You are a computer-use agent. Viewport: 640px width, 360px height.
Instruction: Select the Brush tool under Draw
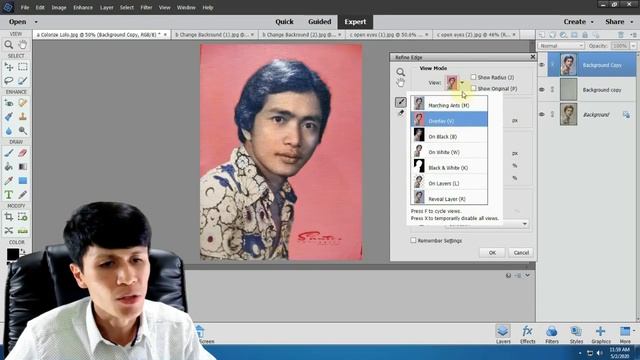[x=9, y=153]
